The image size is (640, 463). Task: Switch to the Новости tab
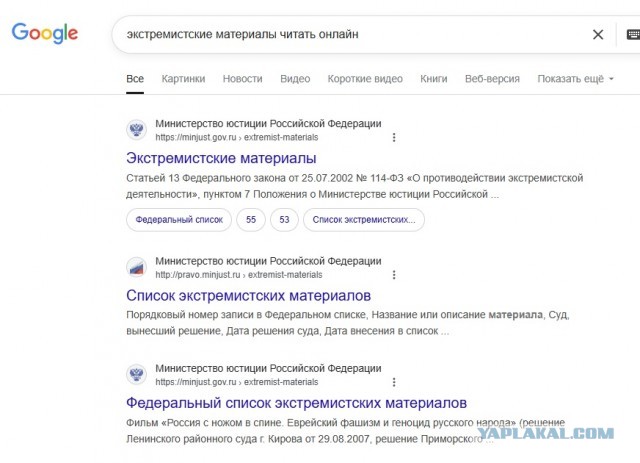242,79
